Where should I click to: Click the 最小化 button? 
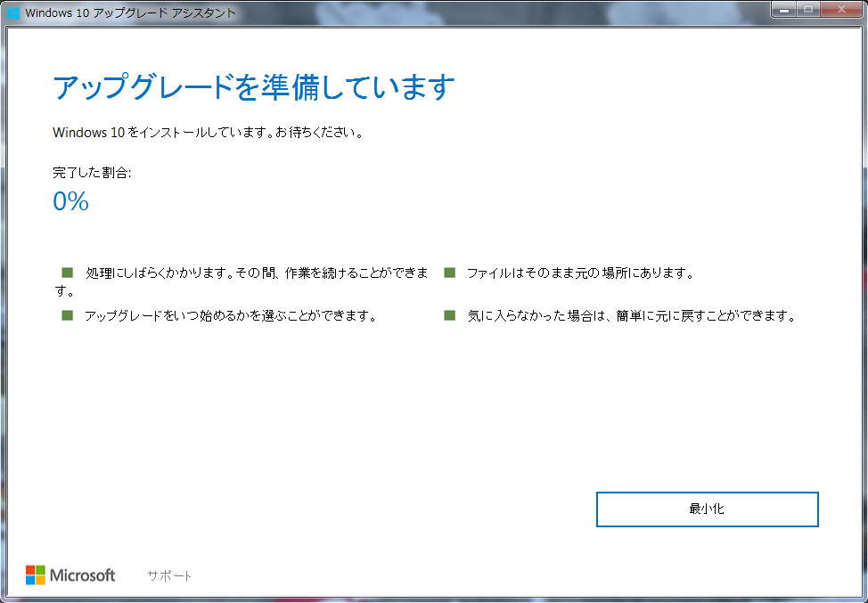coord(707,509)
